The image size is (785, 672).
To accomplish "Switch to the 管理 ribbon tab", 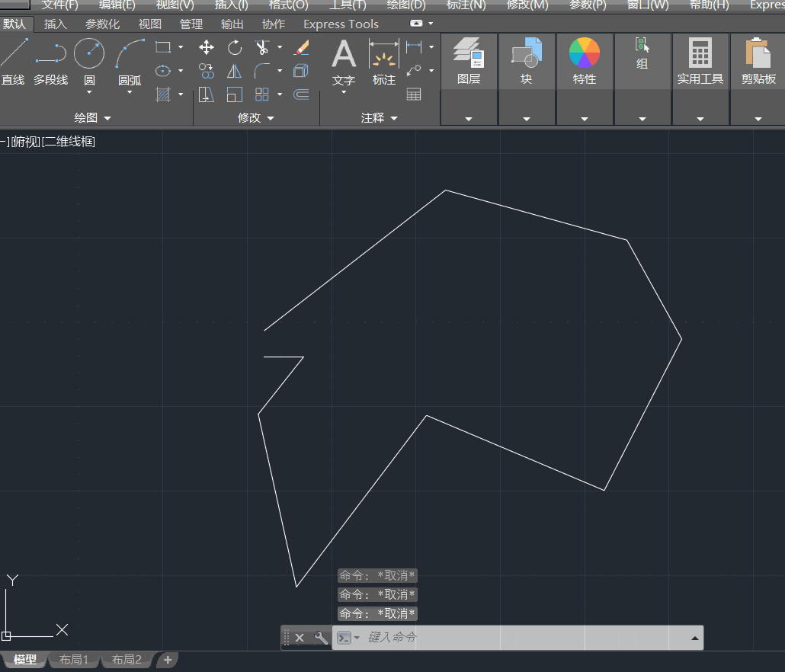I will pos(191,24).
